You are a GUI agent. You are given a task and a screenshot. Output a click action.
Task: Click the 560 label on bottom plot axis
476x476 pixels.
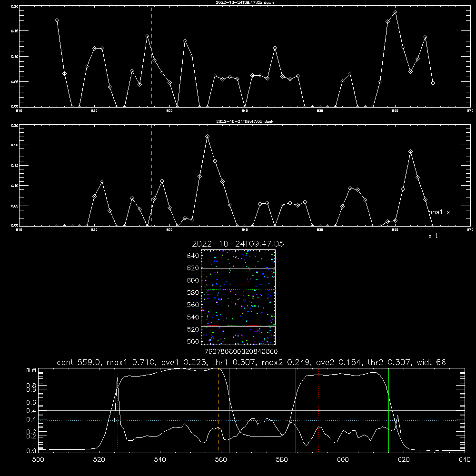pos(221,460)
